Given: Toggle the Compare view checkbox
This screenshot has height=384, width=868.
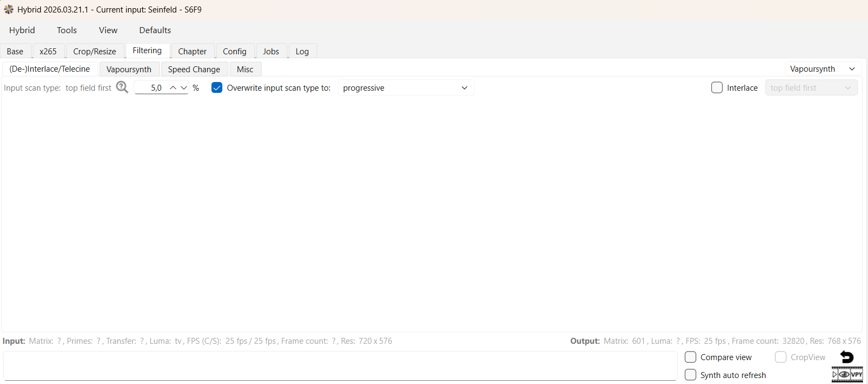Looking at the screenshot, I should [690, 357].
